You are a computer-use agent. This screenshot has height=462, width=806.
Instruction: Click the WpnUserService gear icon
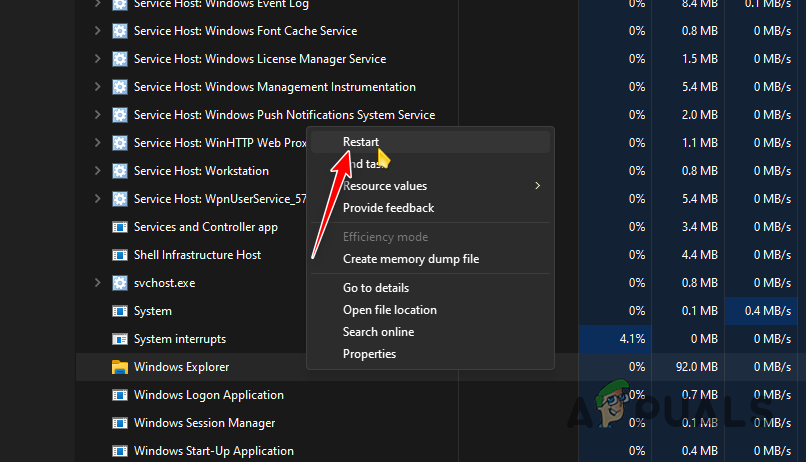point(120,199)
